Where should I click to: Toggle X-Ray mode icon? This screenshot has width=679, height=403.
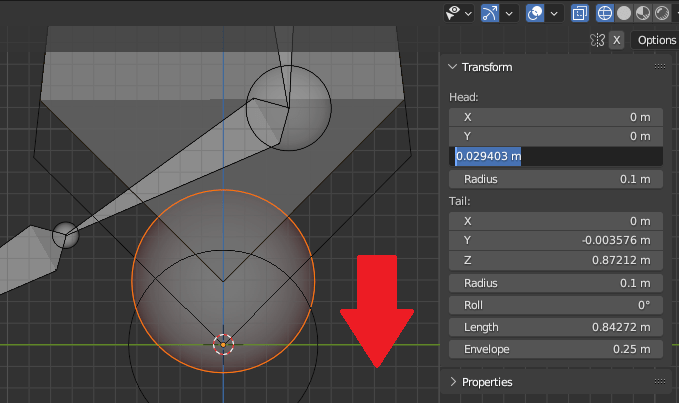(580, 13)
